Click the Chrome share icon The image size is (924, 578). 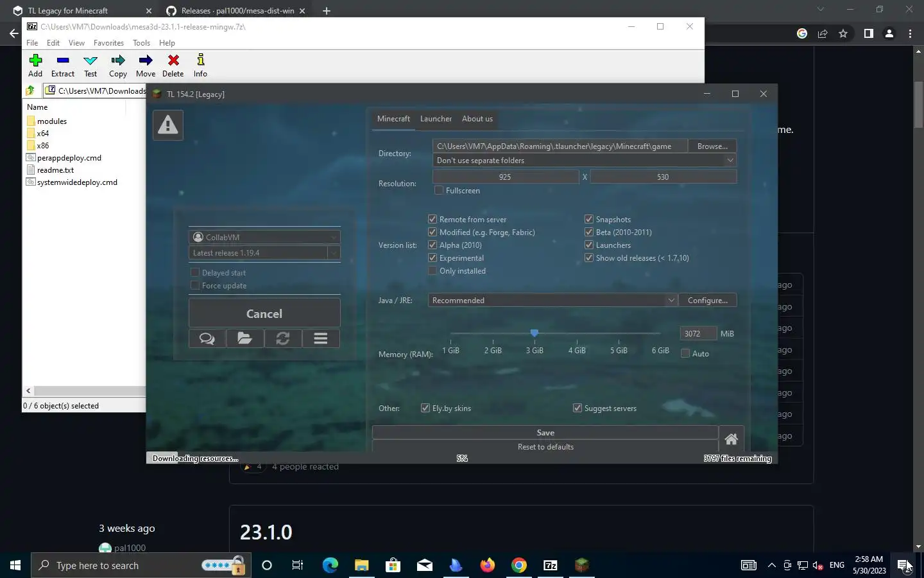823,33
